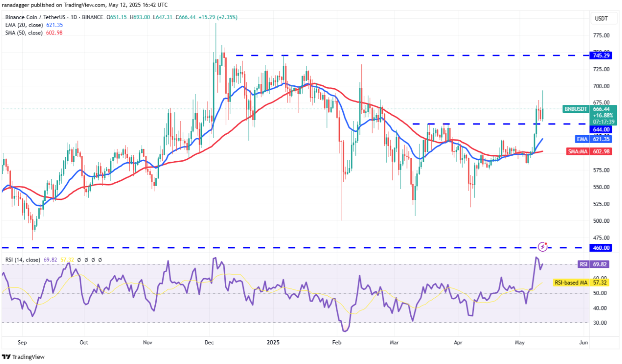The height and width of the screenshot is (364, 622).
Task: Click the purple lightning event icon
Action: [542, 246]
